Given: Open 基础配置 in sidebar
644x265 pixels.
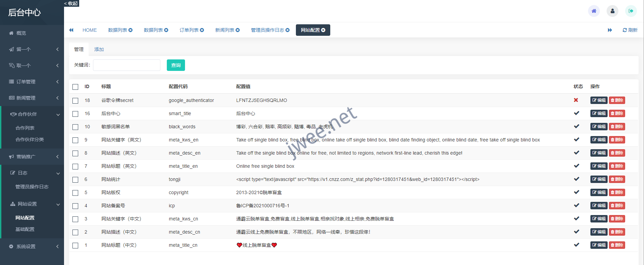Looking at the screenshot, I should pyautogui.click(x=25, y=229).
